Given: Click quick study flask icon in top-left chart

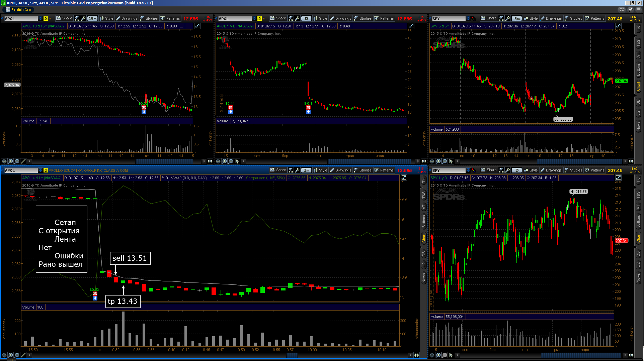Looking at the screenshot, I should (x=77, y=18).
